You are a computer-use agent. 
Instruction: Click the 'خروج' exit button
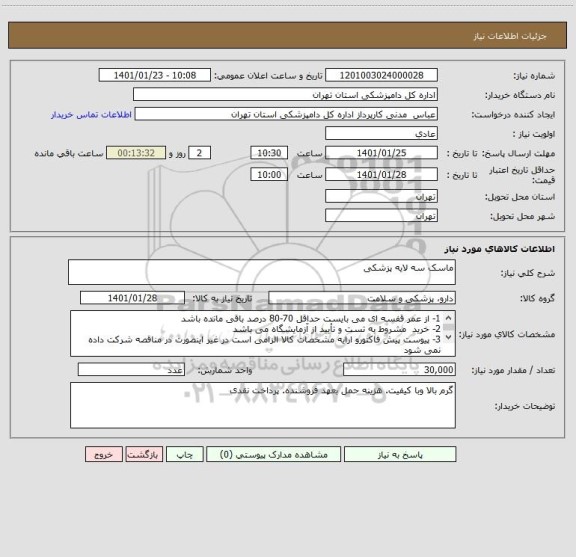tap(104, 454)
